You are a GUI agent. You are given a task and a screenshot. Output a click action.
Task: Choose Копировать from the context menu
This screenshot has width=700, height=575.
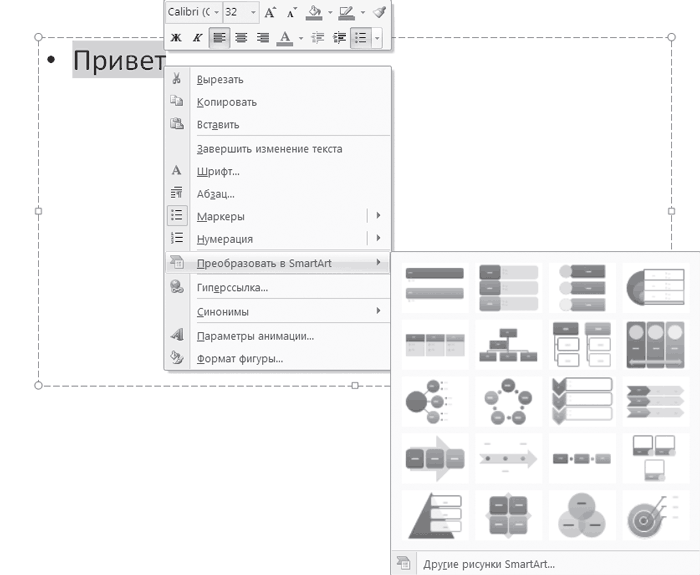(226, 102)
